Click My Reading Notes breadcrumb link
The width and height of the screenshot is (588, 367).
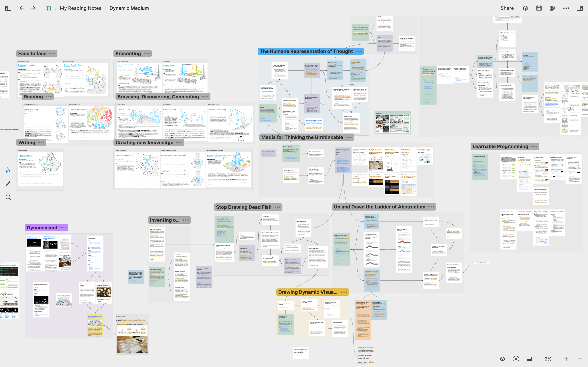(x=81, y=8)
